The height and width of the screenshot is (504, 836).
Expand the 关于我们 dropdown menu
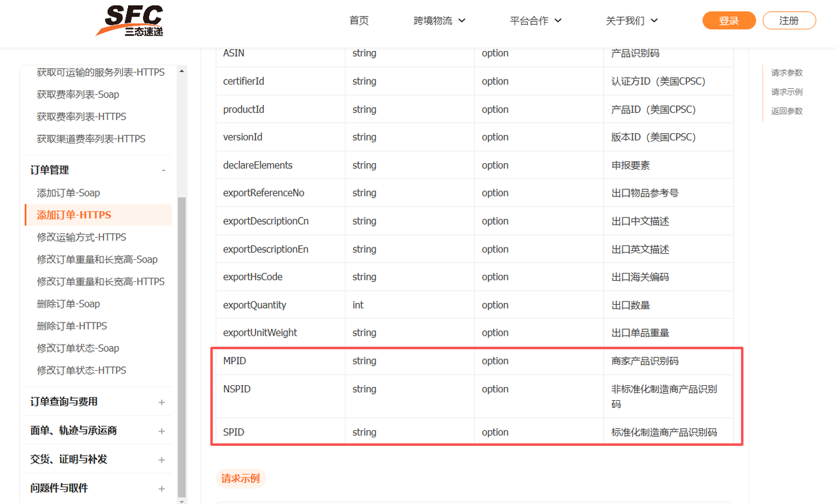(632, 21)
